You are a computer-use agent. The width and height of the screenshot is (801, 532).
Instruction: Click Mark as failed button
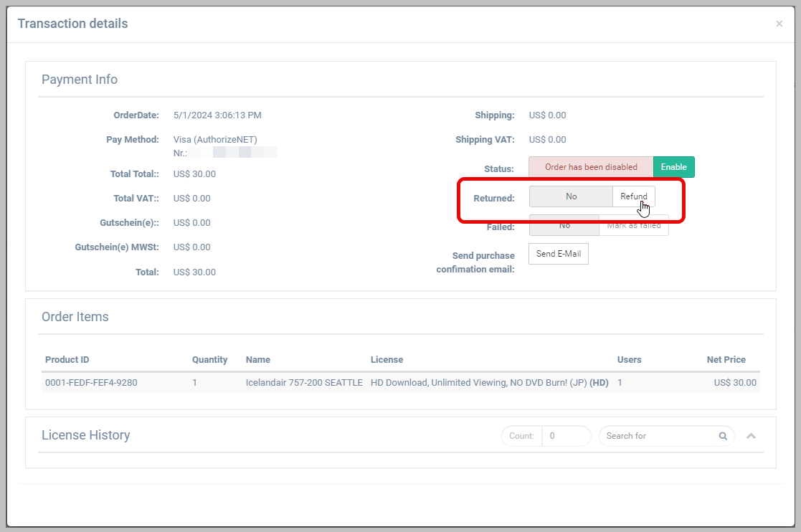pos(634,225)
